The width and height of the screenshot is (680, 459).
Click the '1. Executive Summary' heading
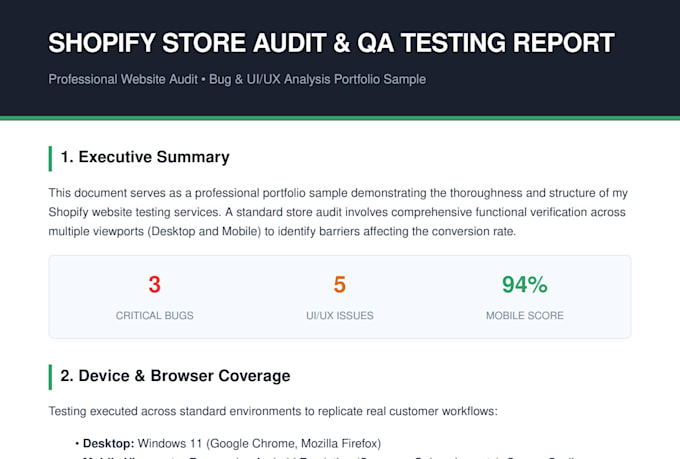[145, 157]
